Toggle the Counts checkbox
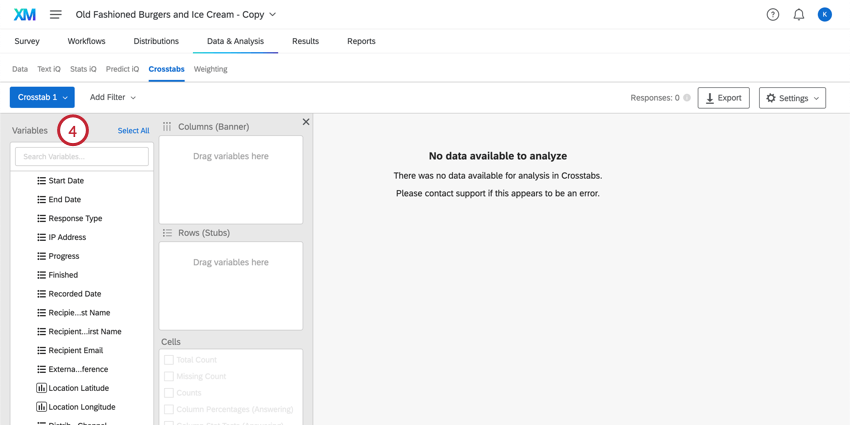The image size is (850, 425). pos(169,393)
